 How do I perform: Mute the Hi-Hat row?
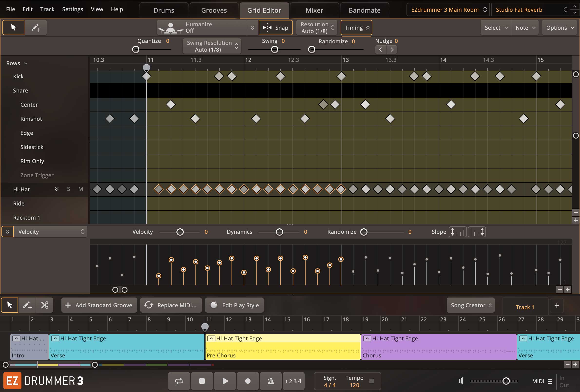81,189
